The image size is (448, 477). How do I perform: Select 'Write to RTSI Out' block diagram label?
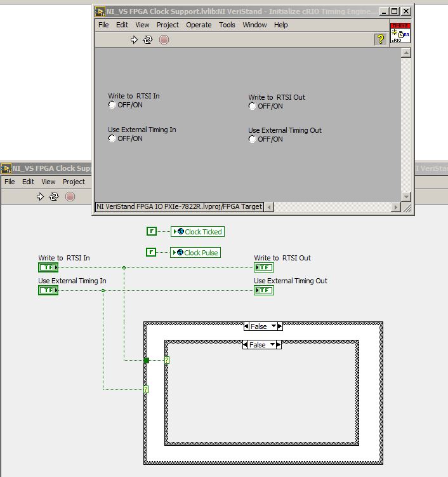tap(282, 258)
